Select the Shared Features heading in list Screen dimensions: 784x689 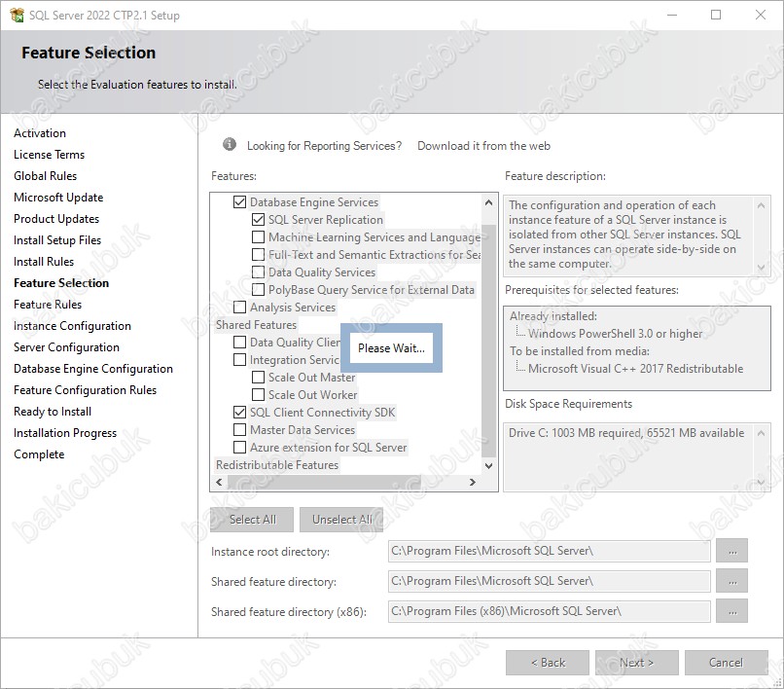[x=256, y=325]
